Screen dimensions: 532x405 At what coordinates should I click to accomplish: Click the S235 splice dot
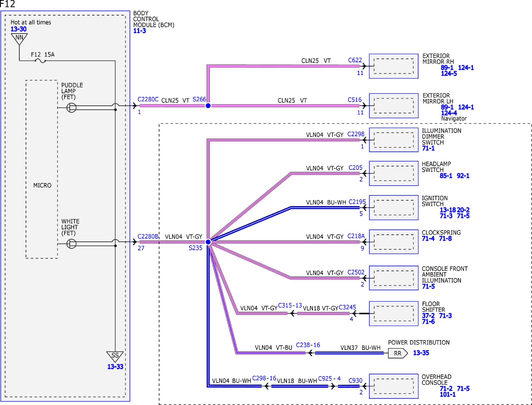click(x=208, y=242)
